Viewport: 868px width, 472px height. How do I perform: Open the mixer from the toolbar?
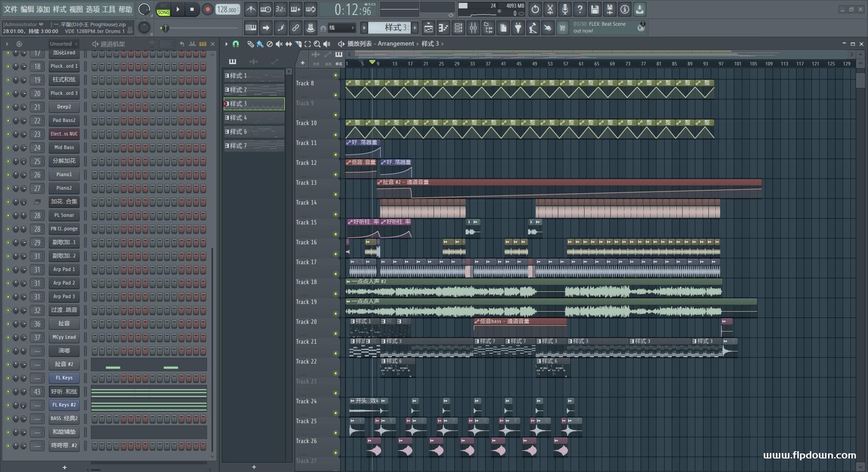click(473, 28)
